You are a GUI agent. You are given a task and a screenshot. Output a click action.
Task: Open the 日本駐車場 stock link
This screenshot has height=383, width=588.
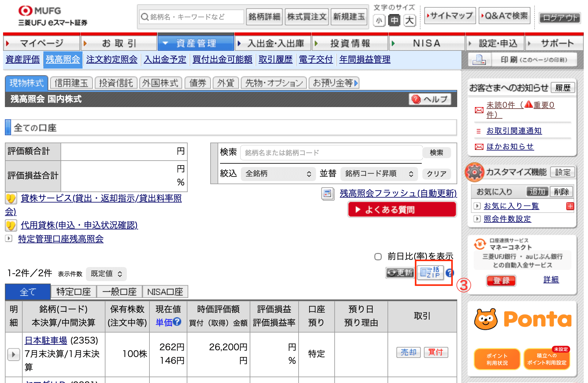point(46,340)
